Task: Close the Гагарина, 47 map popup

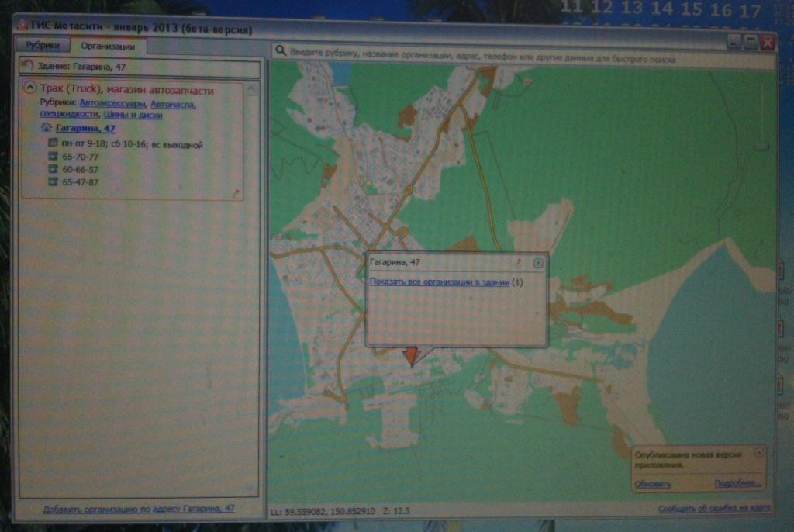Action: tap(538, 263)
